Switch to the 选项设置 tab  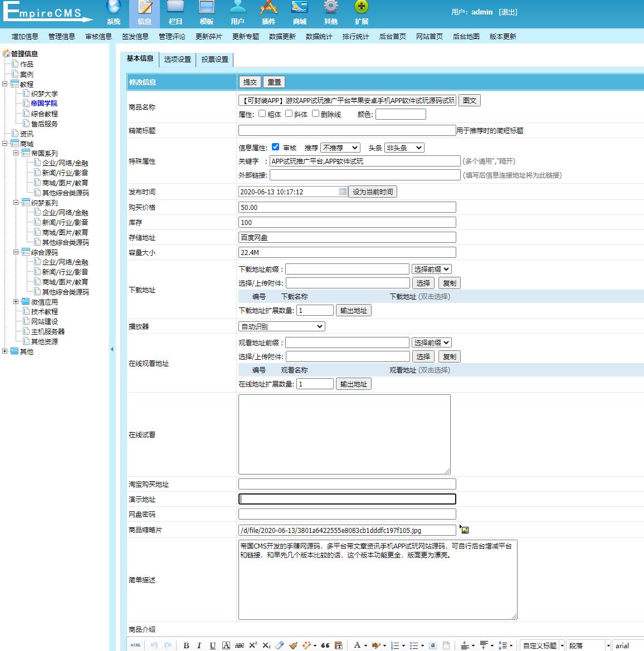(177, 59)
